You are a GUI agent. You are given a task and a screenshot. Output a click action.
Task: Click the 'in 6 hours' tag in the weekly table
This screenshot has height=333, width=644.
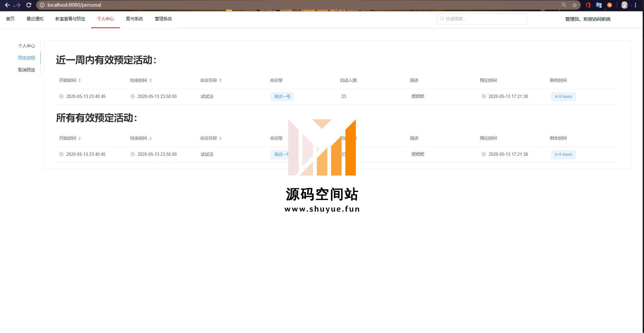563,97
